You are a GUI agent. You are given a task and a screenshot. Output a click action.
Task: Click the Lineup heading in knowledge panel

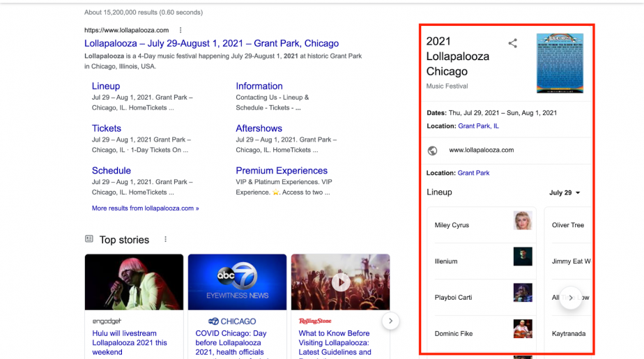point(439,192)
